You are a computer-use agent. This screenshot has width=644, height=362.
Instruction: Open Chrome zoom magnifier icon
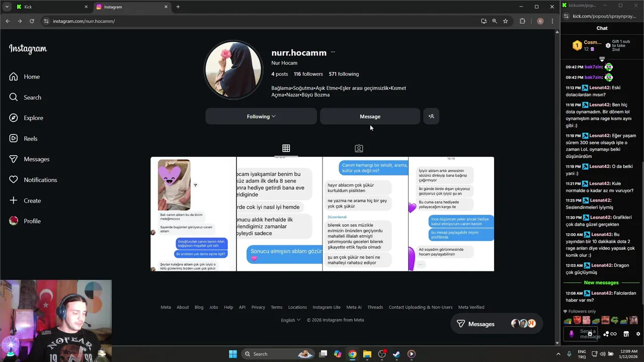click(x=495, y=21)
